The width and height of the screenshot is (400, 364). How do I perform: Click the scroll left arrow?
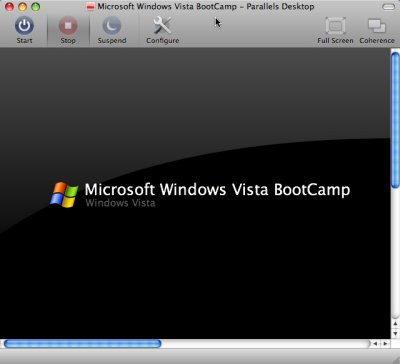[x=375, y=343]
